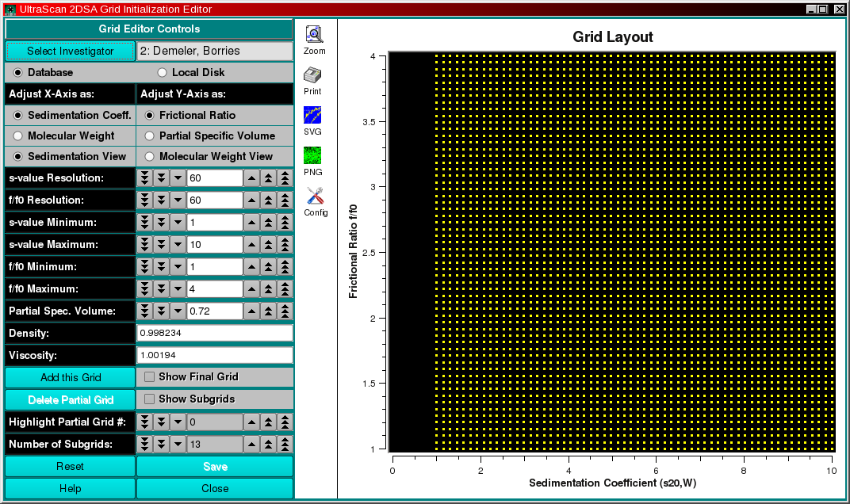Tick the Show Subgrids checkbox
This screenshot has height=504, width=850.
tap(150, 399)
